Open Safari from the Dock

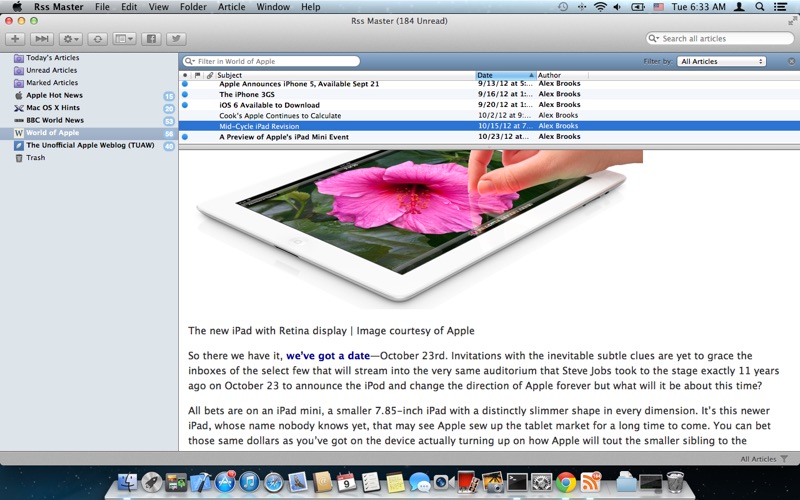(x=273, y=482)
